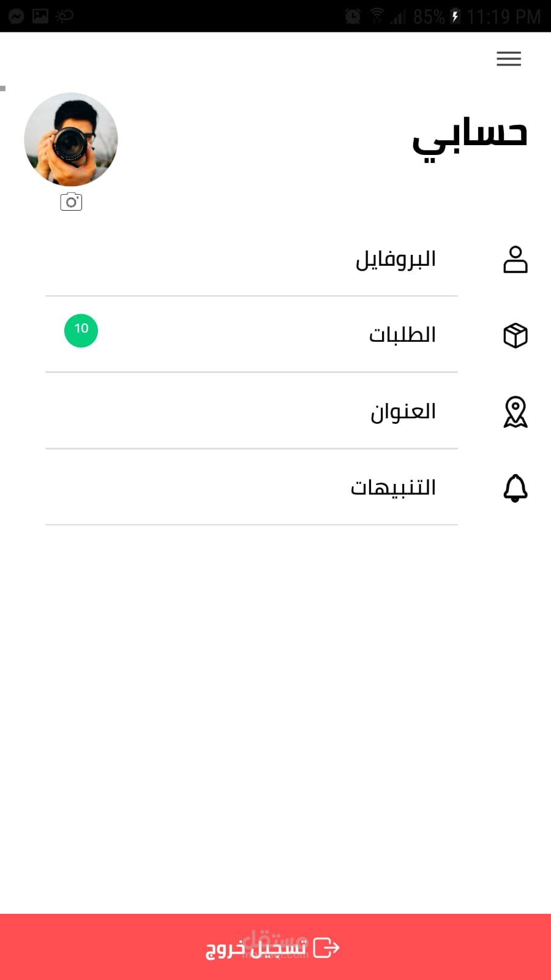The image size is (551, 980).
Task: Click the orders box icon
Action: (x=515, y=335)
